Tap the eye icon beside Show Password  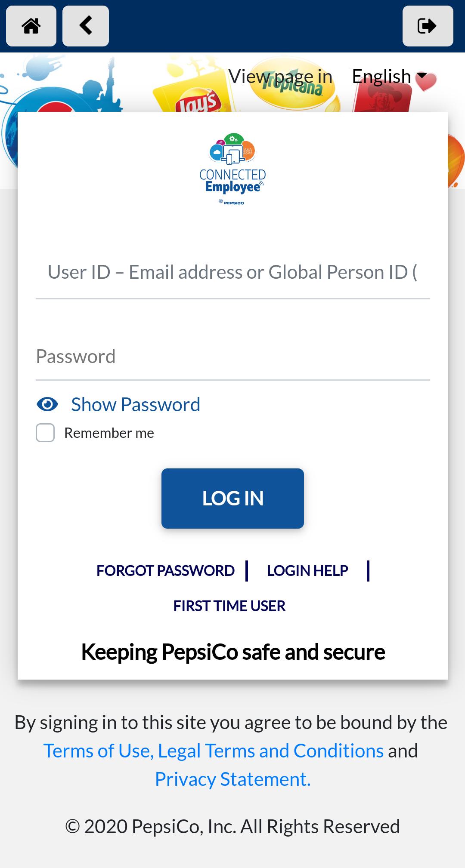pos(47,404)
